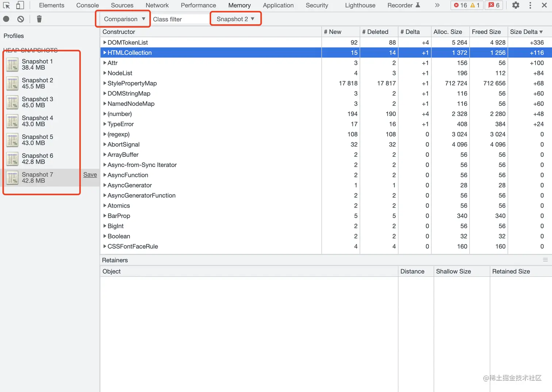This screenshot has width=552, height=392.
Task: Sort by the # Deleted column header
Action: [379, 32]
